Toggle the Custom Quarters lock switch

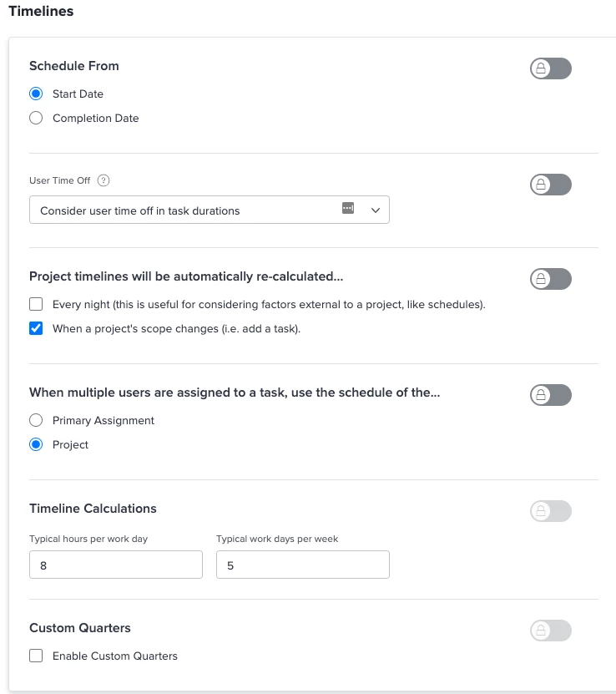click(x=550, y=631)
